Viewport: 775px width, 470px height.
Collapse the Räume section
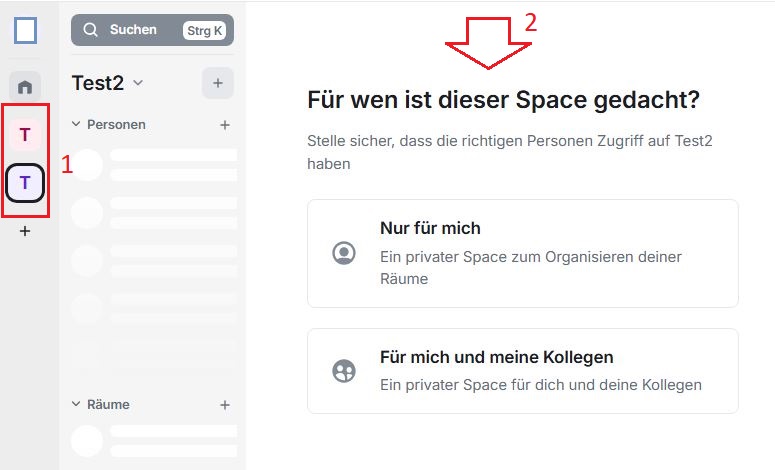click(76, 404)
